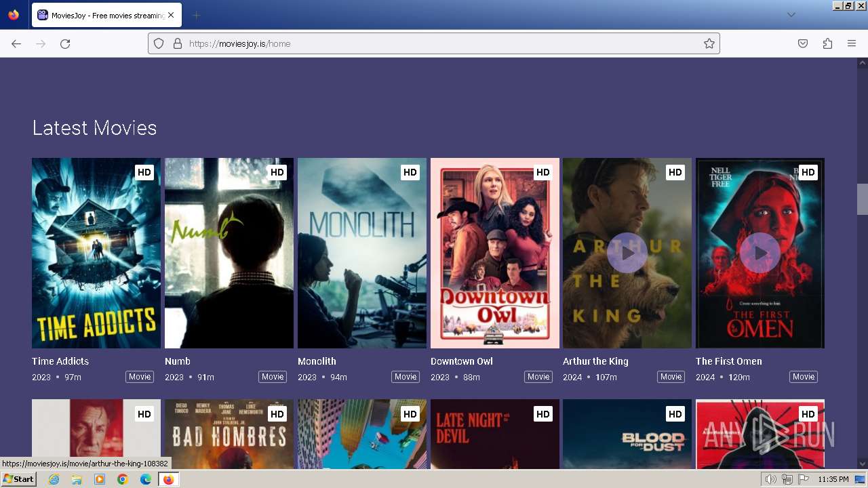
Task: Open the Bad Hombres poster
Action: tap(229, 434)
